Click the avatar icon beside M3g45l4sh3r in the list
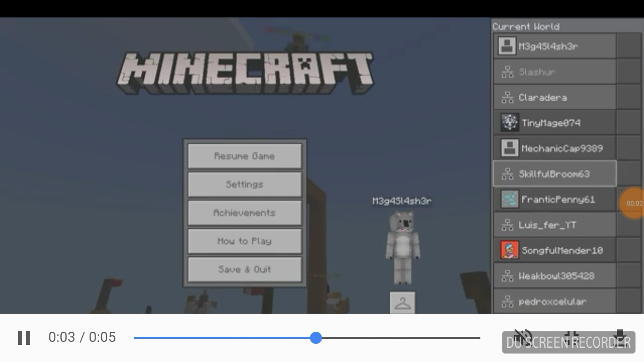This screenshot has width=644, height=362. [x=507, y=46]
